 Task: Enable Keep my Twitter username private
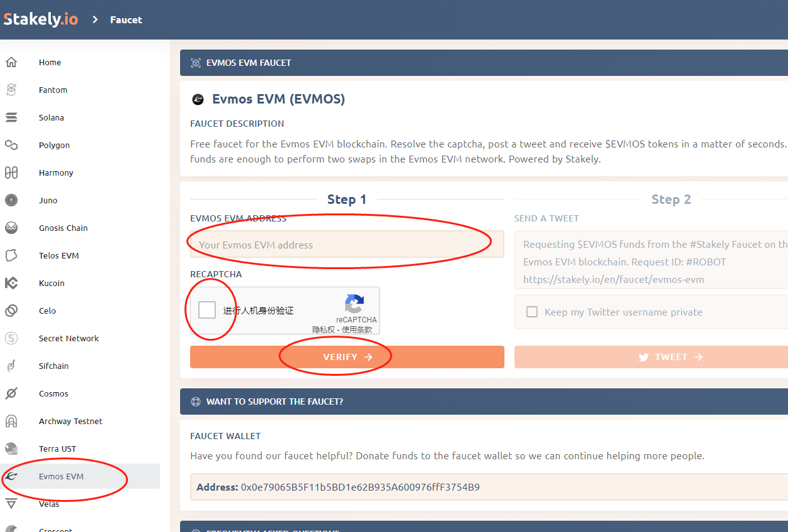pyautogui.click(x=532, y=312)
